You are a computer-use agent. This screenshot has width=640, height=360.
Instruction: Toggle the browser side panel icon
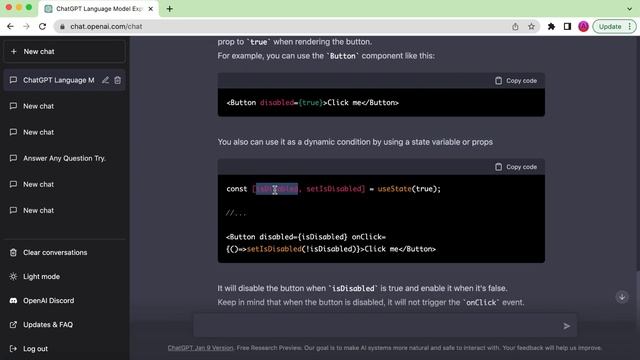(x=567, y=27)
